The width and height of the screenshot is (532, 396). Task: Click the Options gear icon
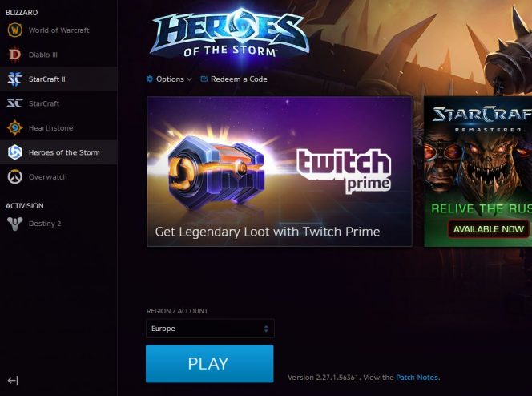150,79
